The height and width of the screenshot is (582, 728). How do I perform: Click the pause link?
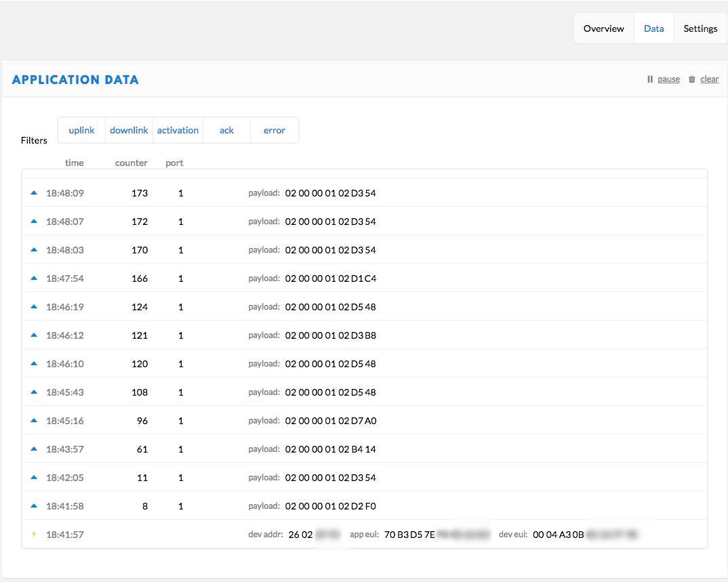[668, 79]
